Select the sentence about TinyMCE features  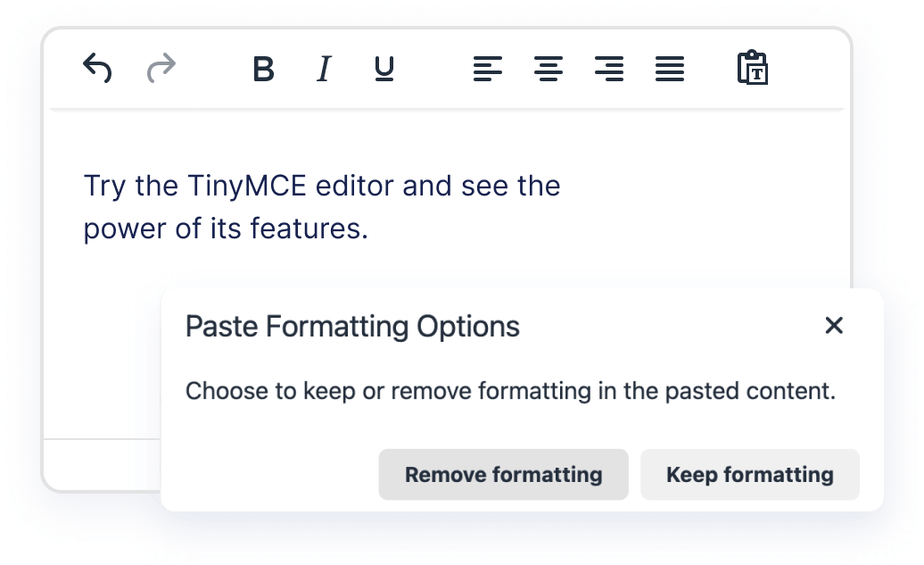pos(321,186)
